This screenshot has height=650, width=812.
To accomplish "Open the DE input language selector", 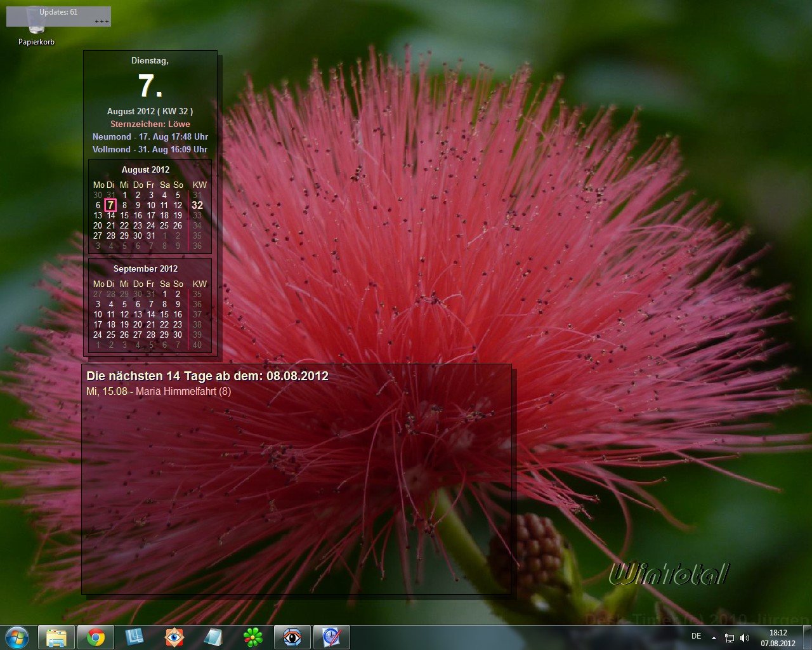I will click(x=696, y=636).
